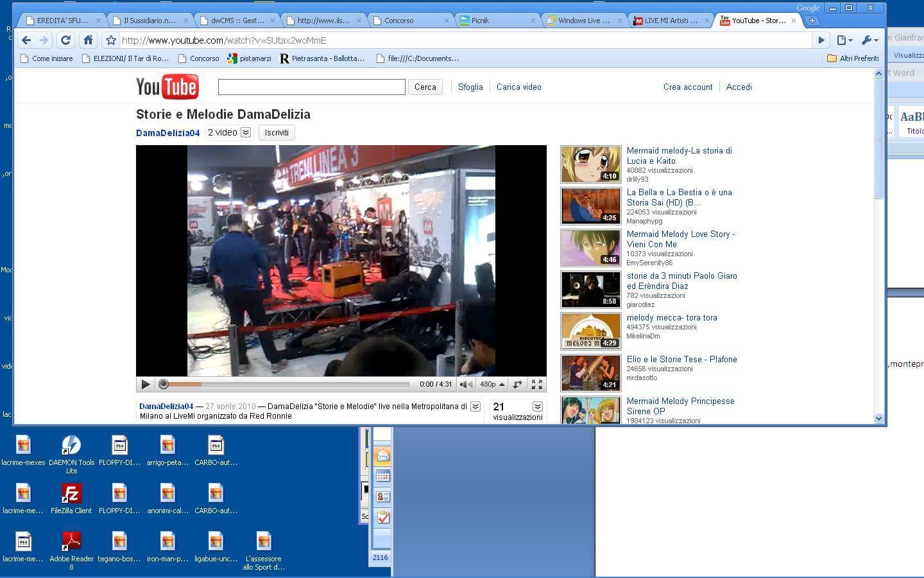
Task: Click the Outlook tasks checkmark icon
Action: (383, 517)
